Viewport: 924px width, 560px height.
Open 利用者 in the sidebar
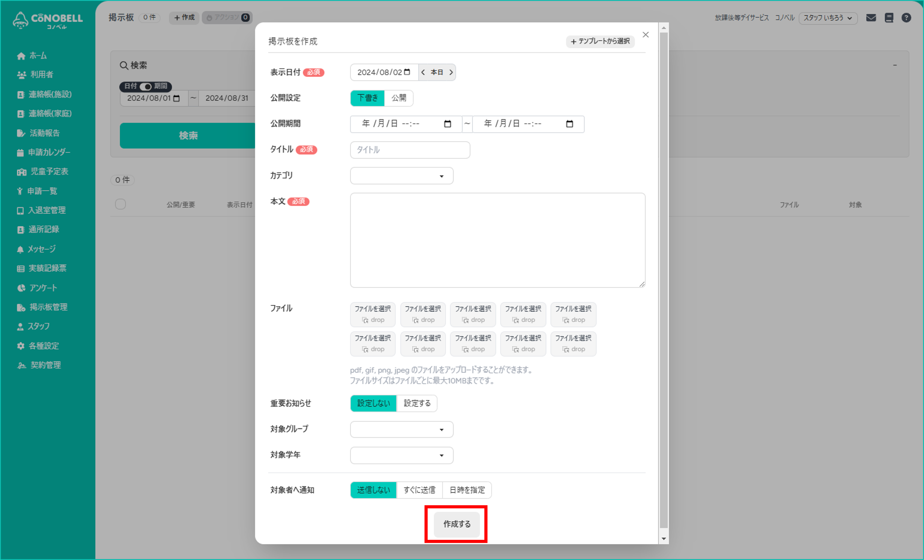[x=35, y=75]
